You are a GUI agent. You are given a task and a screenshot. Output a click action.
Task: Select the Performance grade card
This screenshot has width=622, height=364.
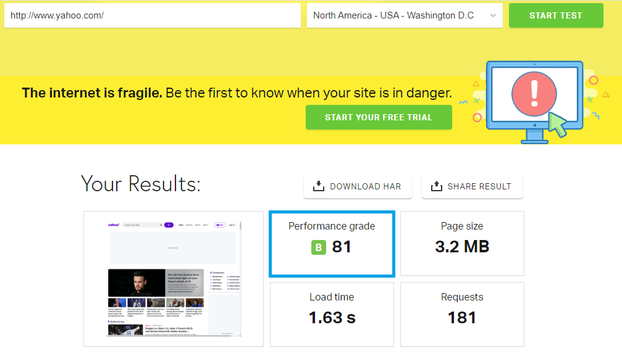click(332, 243)
